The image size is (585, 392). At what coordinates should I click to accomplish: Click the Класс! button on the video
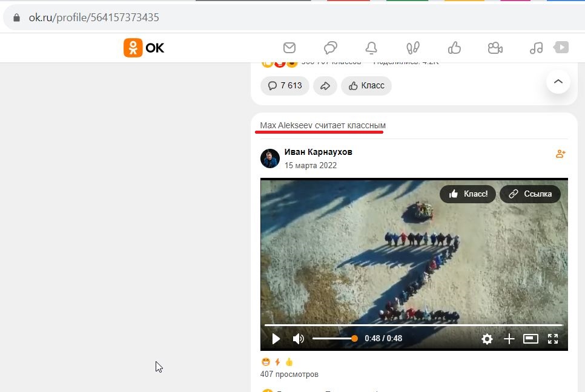468,194
